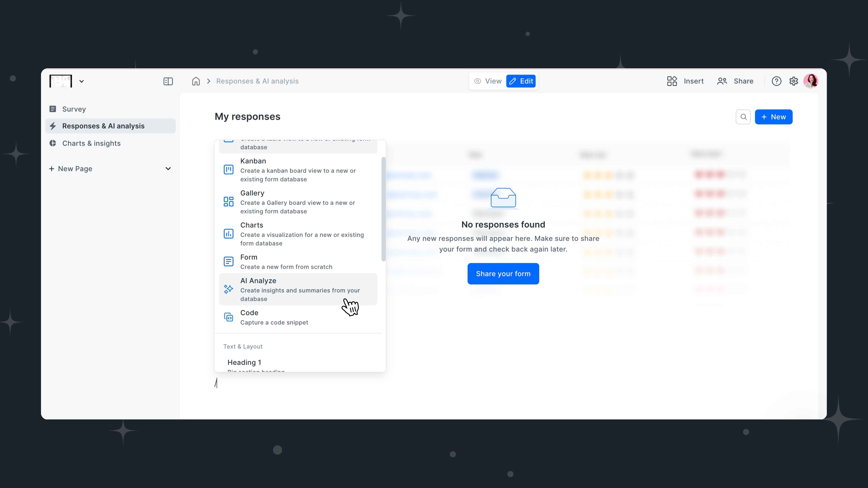This screenshot has height=488, width=868.
Task: Select Kanban from the insert menu
Action: tap(298, 170)
